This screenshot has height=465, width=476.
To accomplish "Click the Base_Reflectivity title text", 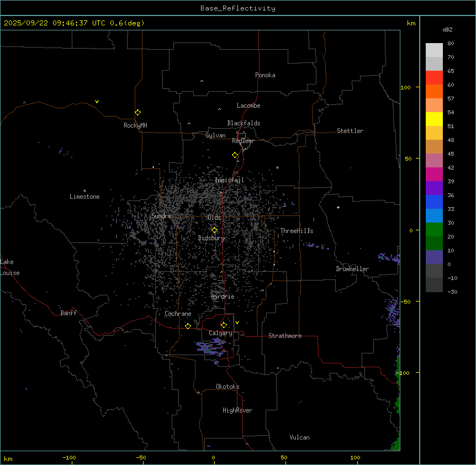I will pos(237,8).
